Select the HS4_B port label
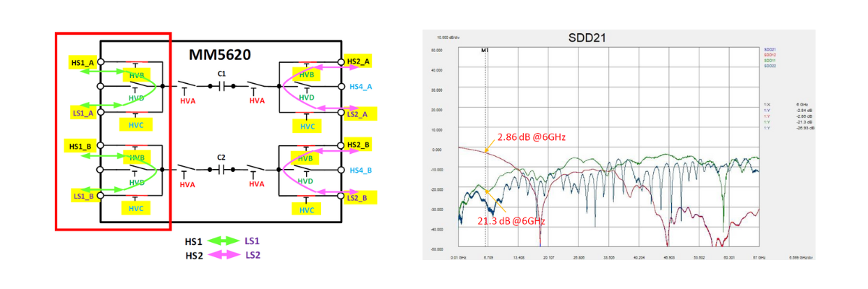The height and width of the screenshot is (289, 868). (x=360, y=171)
